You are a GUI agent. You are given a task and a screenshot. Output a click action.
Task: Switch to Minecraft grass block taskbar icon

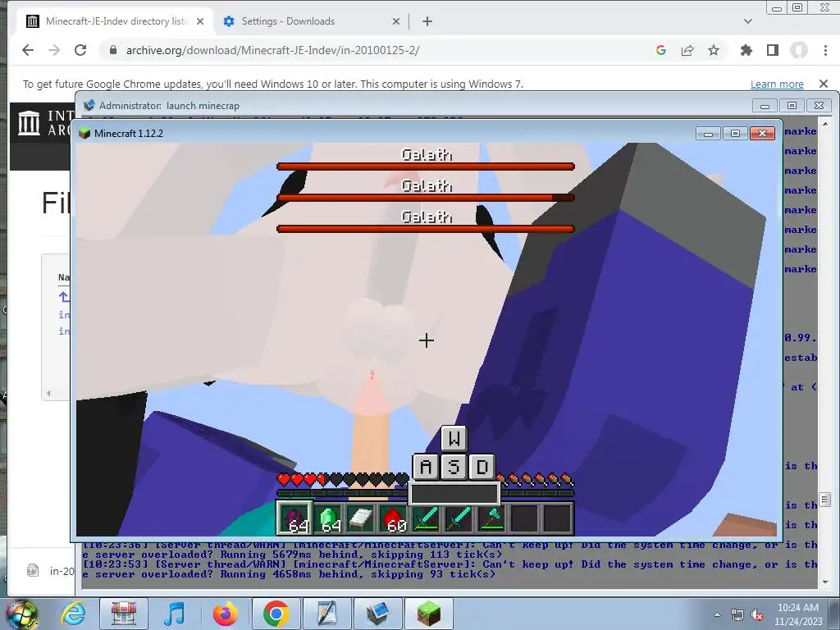click(428, 614)
